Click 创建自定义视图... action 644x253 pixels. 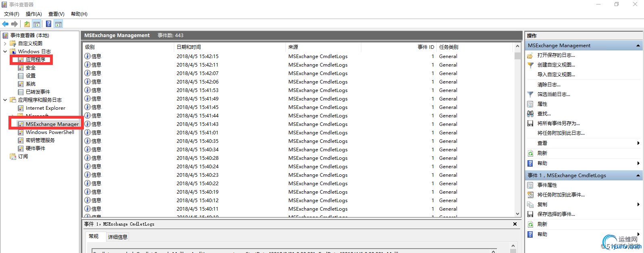pos(556,65)
